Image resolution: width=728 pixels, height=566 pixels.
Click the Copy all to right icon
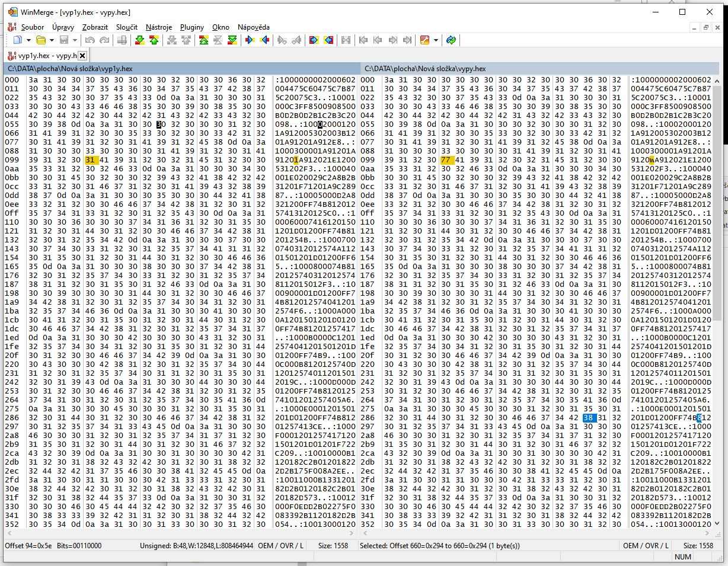pos(314,40)
